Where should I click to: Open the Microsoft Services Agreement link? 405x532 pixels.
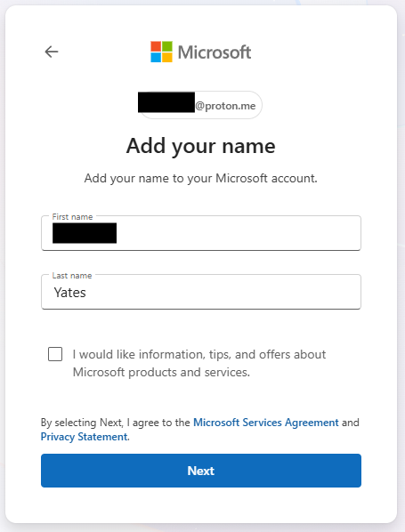click(266, 423)
